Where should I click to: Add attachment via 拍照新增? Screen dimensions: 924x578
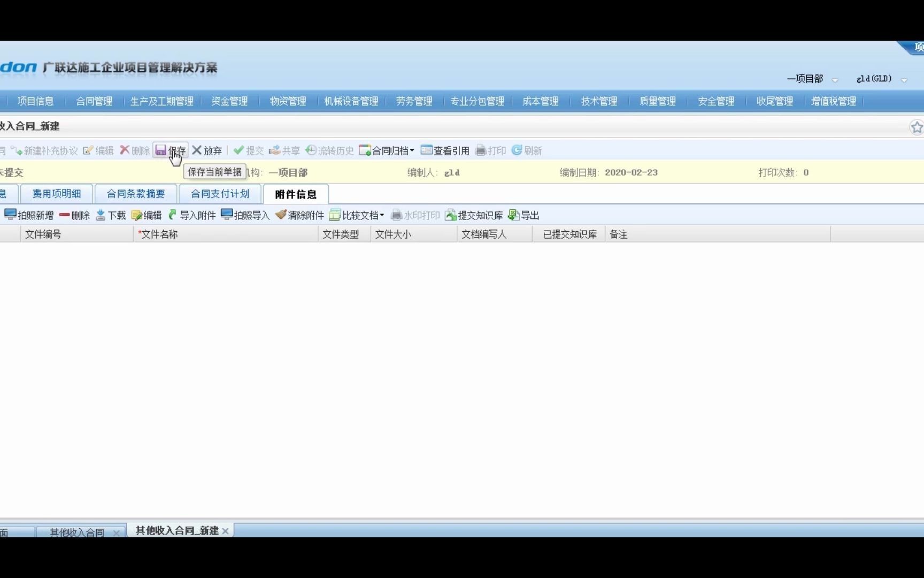tap(29, 215)
